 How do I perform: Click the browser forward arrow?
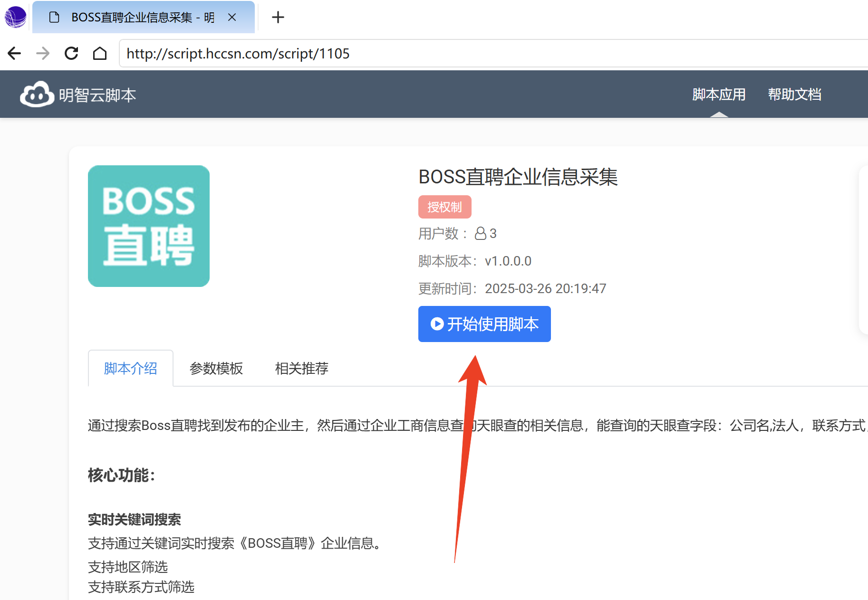[x=43, y=53]
